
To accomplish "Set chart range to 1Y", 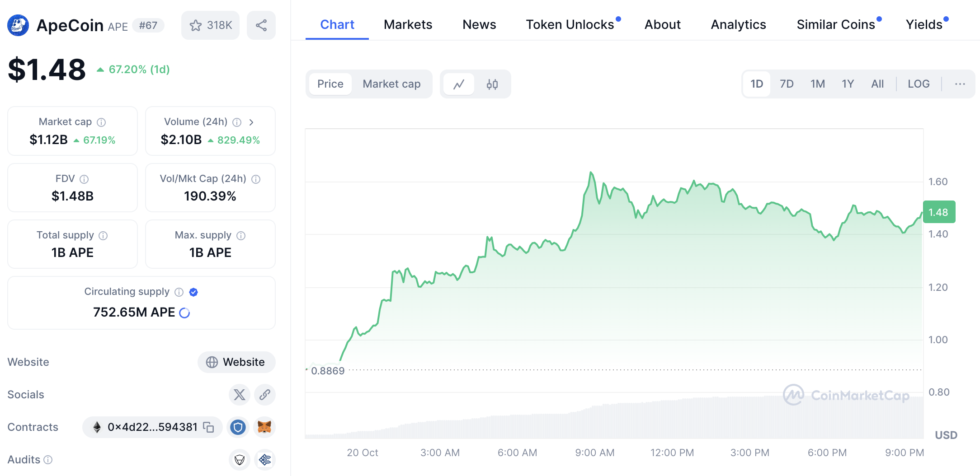I will 848,84.
